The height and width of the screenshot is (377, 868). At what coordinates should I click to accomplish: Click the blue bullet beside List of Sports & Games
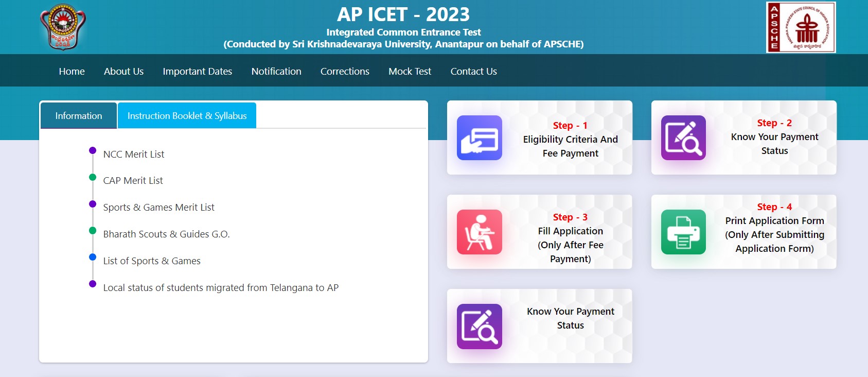93,257
